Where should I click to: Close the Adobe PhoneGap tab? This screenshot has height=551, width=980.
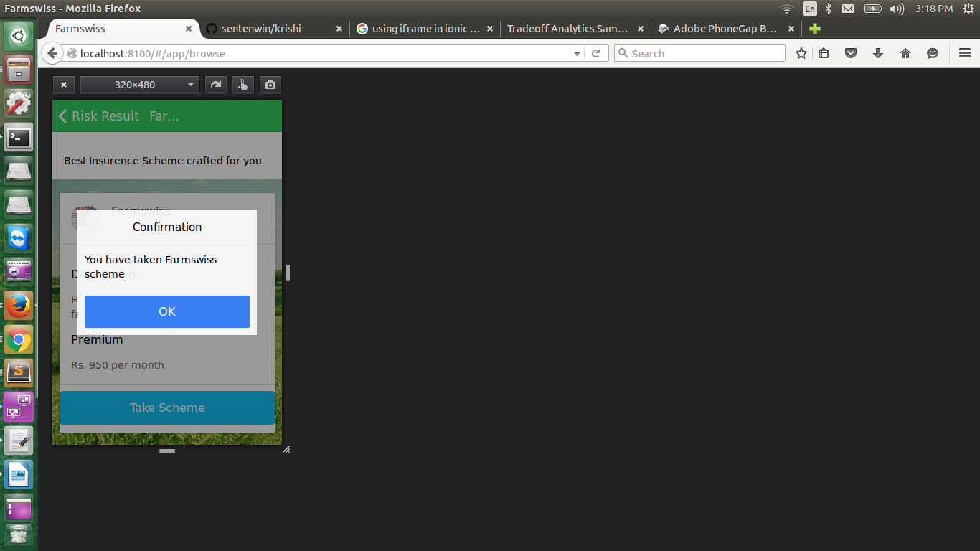791,29
